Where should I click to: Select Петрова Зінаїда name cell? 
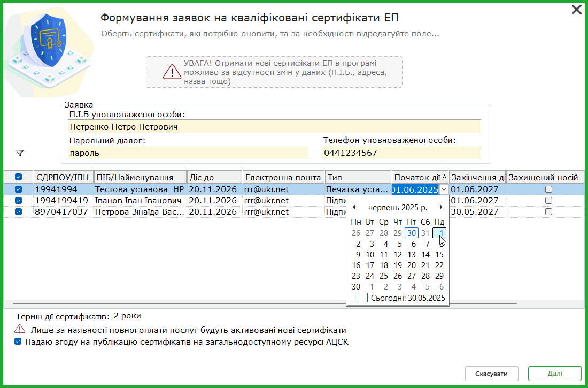140,212
